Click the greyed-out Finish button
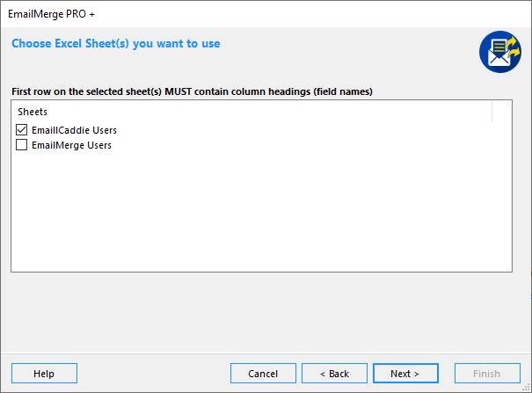 (487, 374)
